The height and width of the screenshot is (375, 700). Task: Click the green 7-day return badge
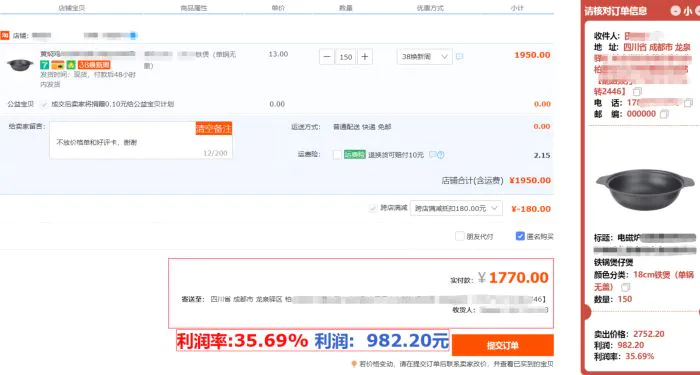[45, 65]
